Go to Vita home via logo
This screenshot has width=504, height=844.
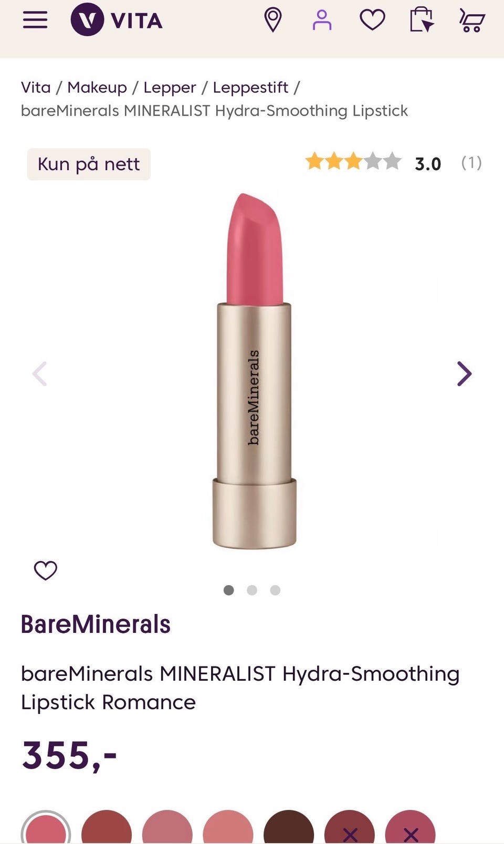click(117, 20)
